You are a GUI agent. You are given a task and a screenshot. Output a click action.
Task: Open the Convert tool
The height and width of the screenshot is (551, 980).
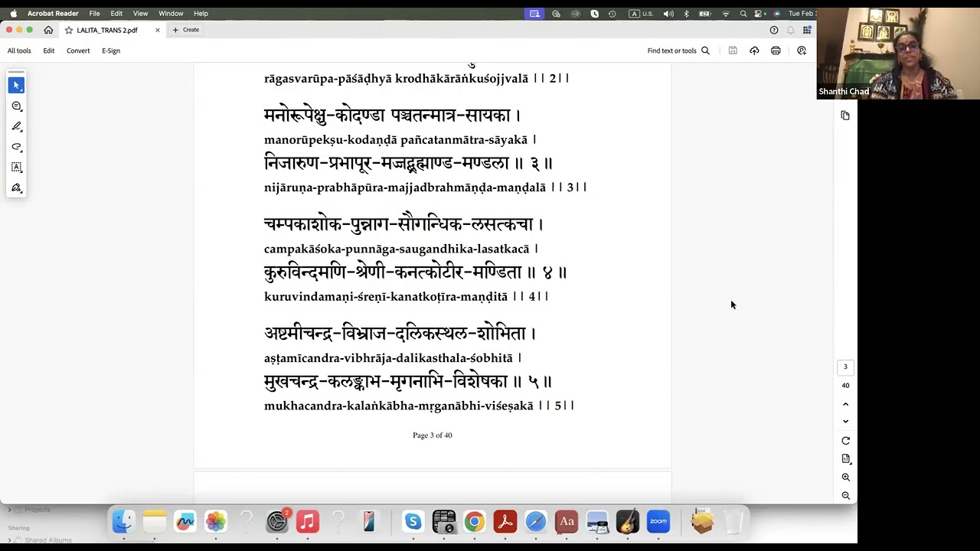pos(78,51)
